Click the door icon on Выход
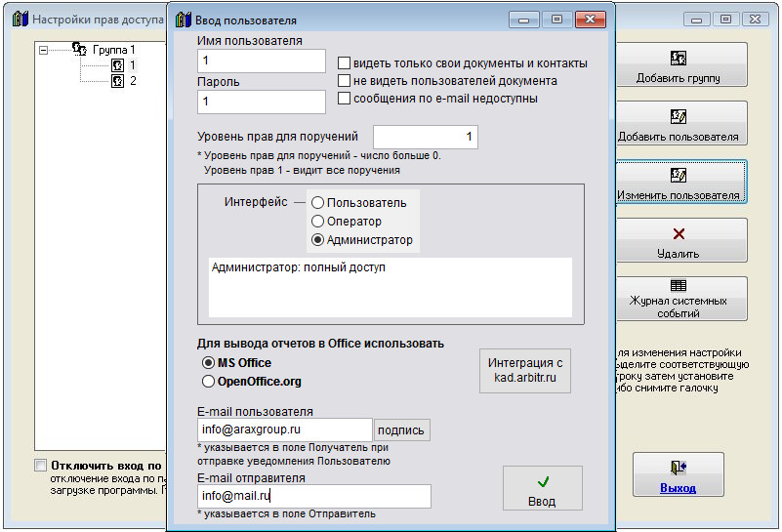The width and height of the screenshot is (782, 532). pos(678,468)
